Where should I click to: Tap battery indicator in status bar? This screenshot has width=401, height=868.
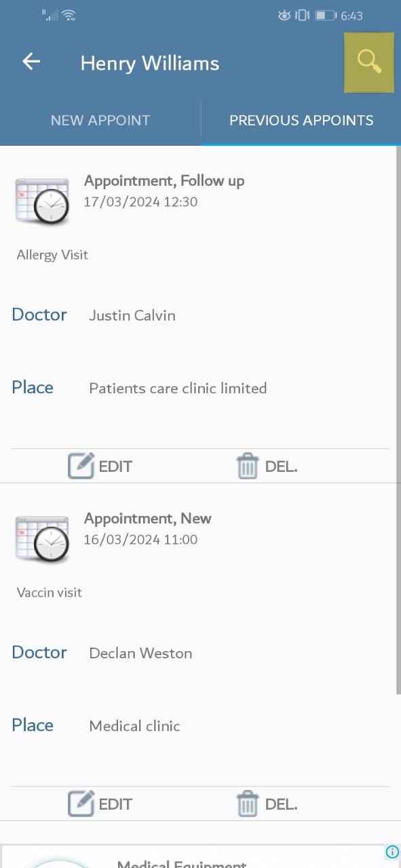pyautogui.click(x=326, y=16)
